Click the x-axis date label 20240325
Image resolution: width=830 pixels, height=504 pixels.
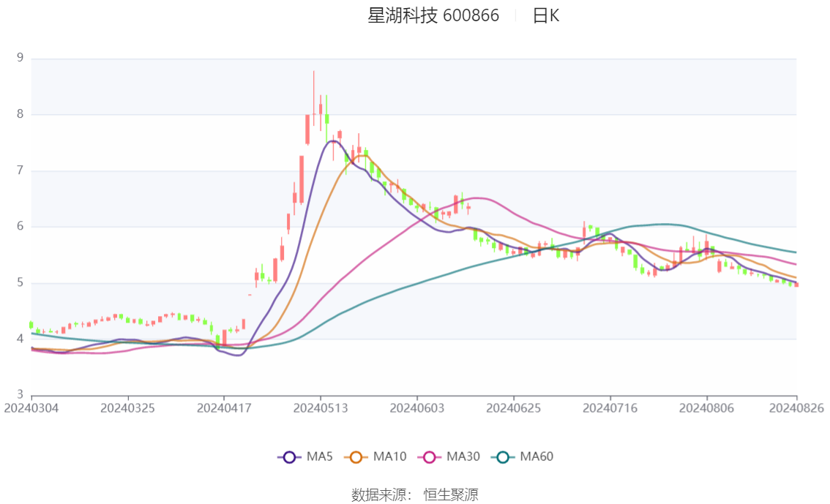(x=127, y=408)
